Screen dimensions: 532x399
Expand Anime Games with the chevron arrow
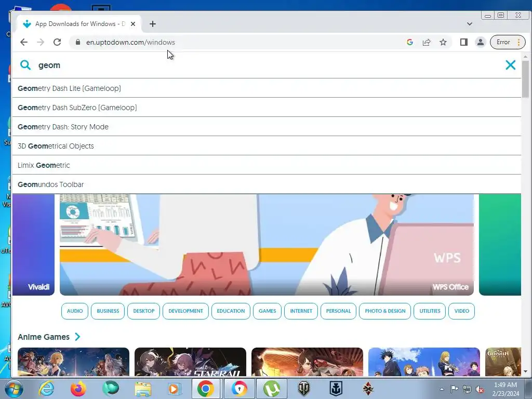[x=77, y=337]
